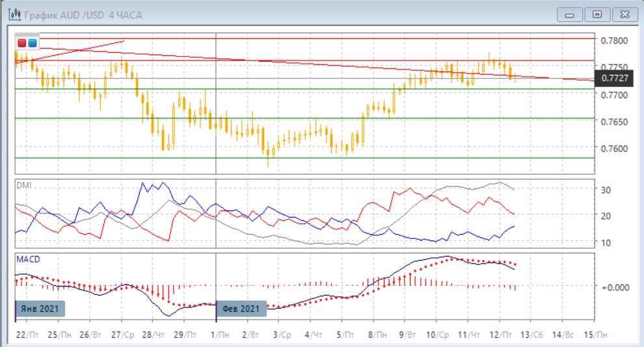Viewport: 644px width, 347px height.
Task: Click the 10/Ср date on time axis
Action: point(438,334)
